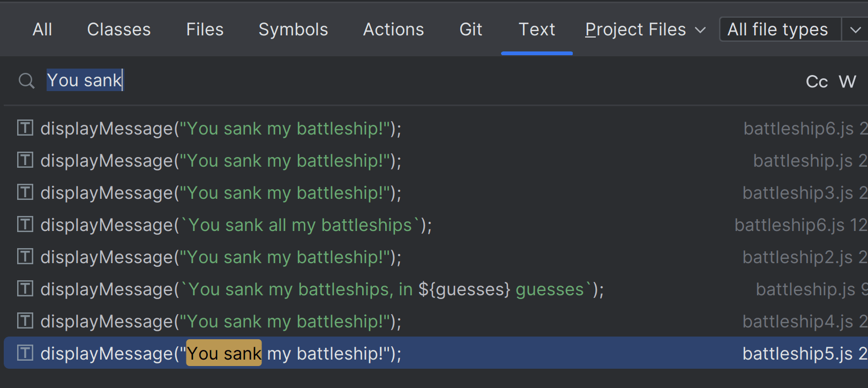This screenshot has height=388, width=868.
Task: Click the file types dropdown arrow
Action: point(855,30)
